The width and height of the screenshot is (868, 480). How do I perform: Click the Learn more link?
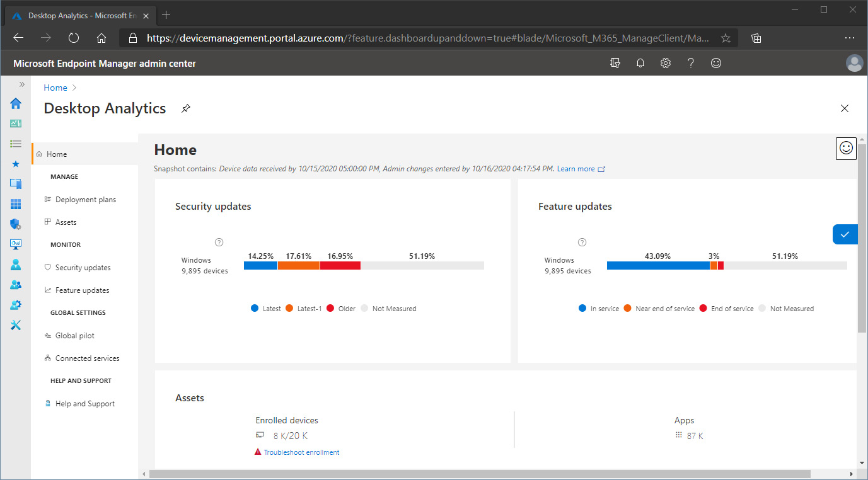click(x=581, y=169)
